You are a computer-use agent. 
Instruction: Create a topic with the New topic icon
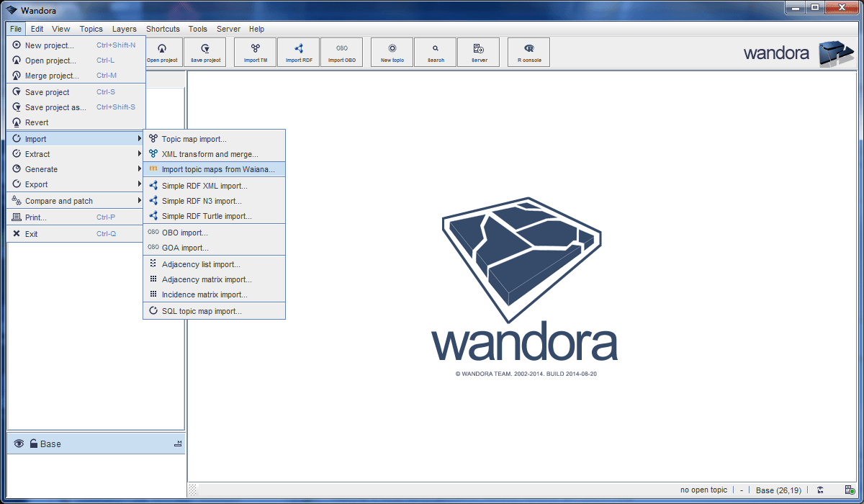pyautogui.click(x=391, y=51)
